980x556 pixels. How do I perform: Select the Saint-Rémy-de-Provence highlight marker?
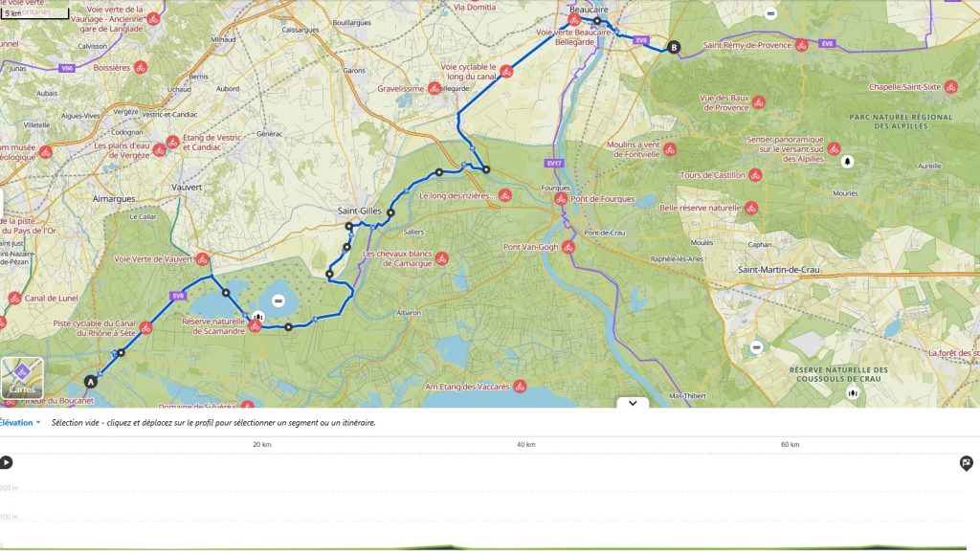(801, 45)
